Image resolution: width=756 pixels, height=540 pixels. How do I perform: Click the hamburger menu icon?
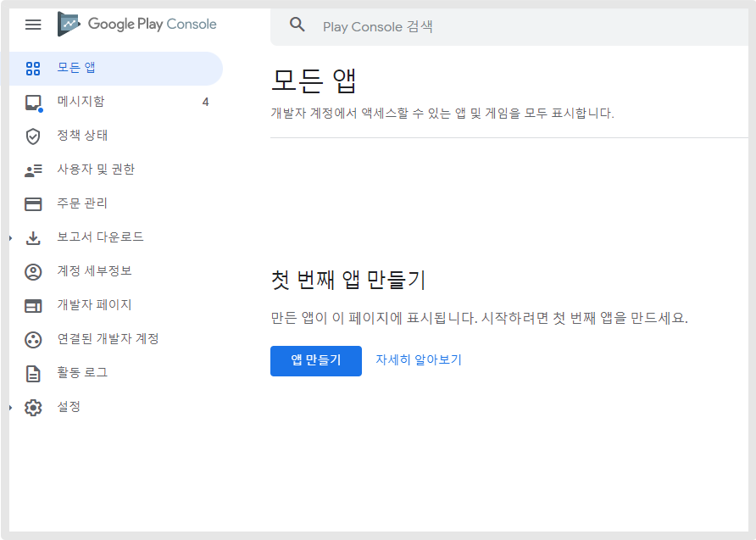point(33,25)
